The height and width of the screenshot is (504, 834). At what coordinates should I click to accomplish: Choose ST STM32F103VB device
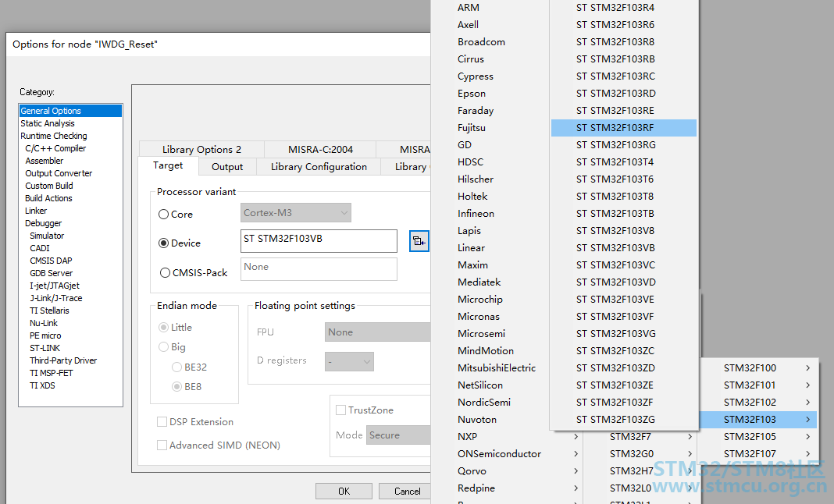click(x=623, y=248)
